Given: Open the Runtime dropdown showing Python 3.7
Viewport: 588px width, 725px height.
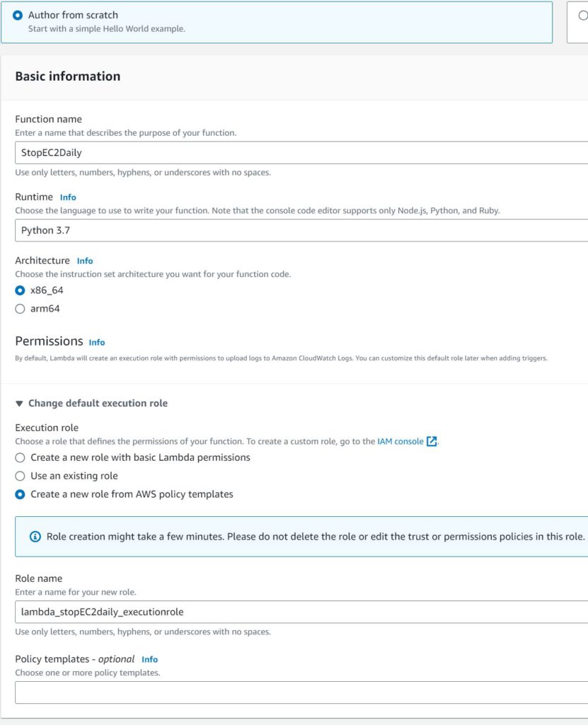Looking at the screenshot, I should pyautogui.click(x=301, y=230).
